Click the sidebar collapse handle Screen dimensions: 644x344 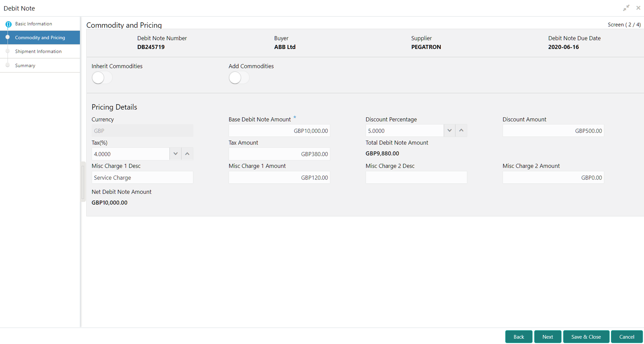[83, 181]
